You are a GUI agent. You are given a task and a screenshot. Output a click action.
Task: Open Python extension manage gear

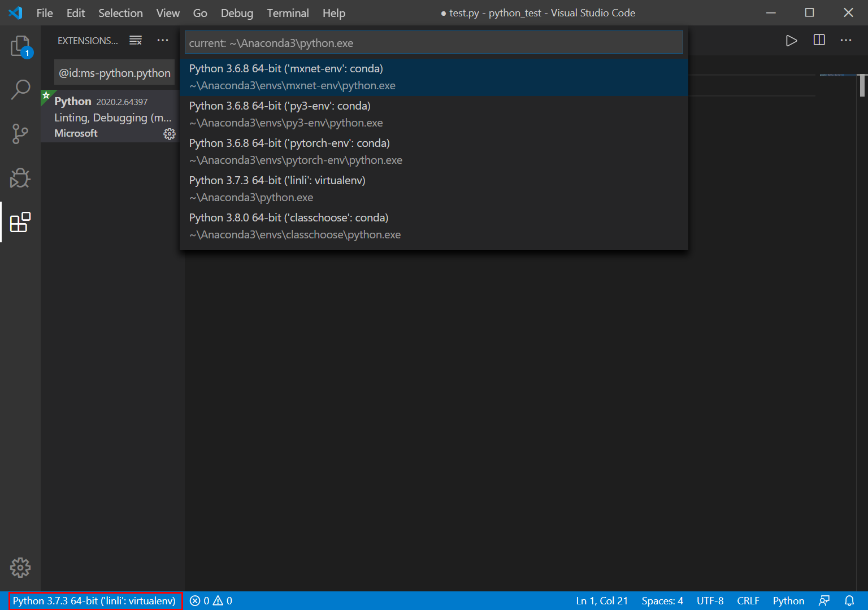coord(170,134)
